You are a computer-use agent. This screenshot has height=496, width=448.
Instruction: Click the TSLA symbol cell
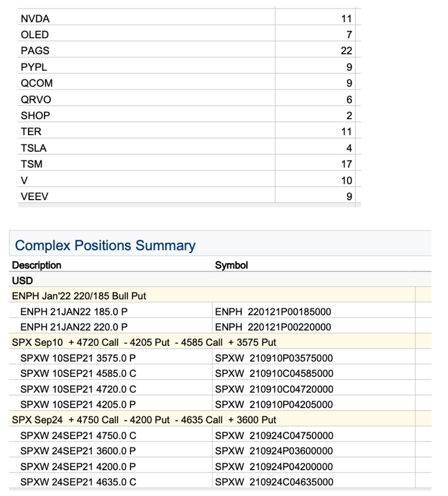pos(33,148)
